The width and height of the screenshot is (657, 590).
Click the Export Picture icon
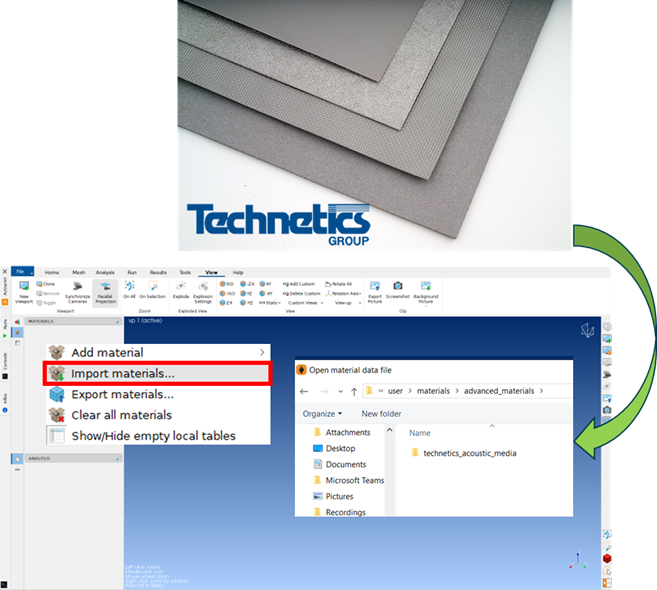point(375,289)
